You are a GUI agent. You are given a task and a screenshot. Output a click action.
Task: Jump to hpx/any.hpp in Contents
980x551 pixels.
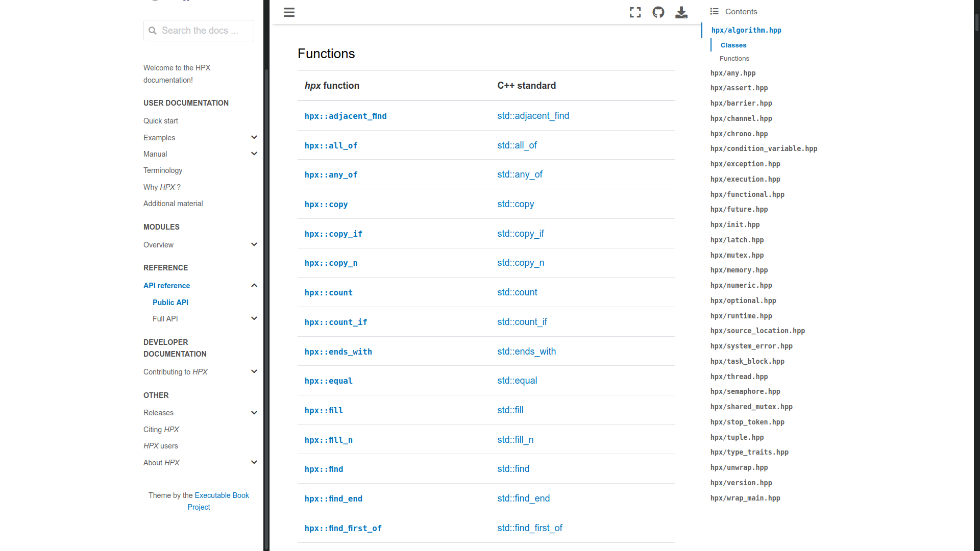pos(733,73)
